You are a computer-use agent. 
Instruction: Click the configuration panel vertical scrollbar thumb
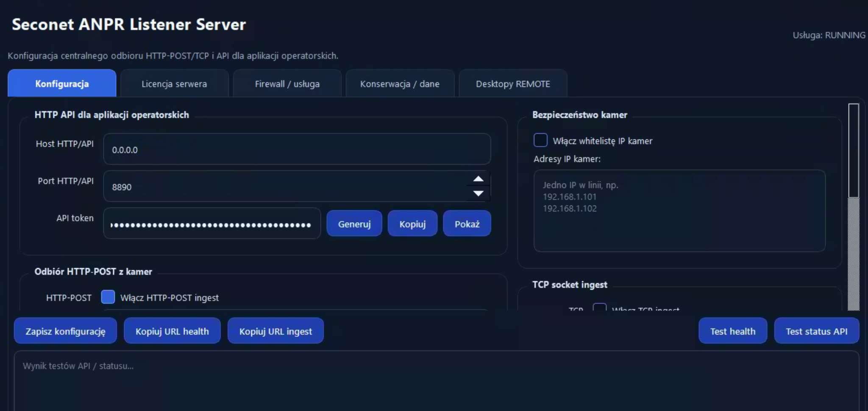[x=854, y=150]
